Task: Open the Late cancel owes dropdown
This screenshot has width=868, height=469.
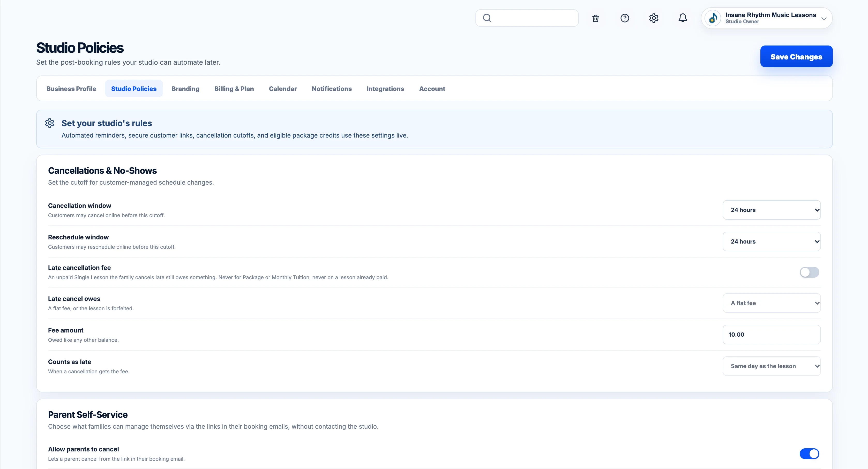Action: pos(772,303)
